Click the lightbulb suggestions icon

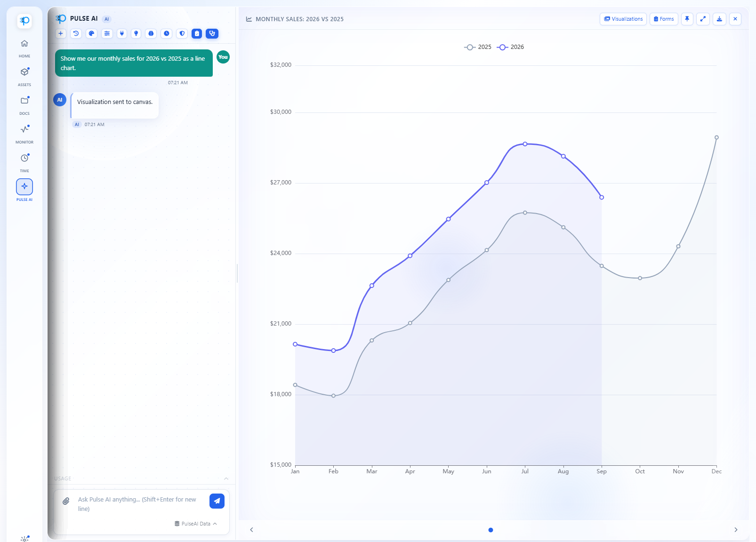coord(136,33)
